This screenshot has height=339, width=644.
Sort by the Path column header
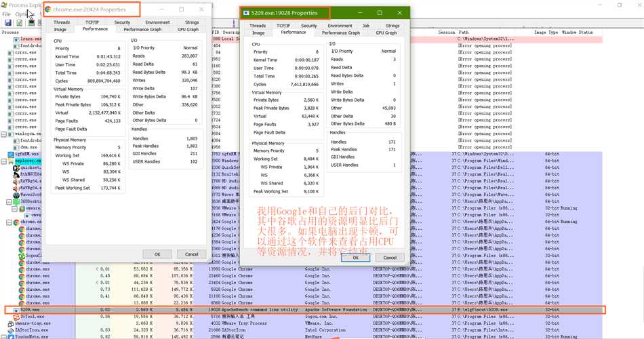pyautogui.click(x=463, y=32)
